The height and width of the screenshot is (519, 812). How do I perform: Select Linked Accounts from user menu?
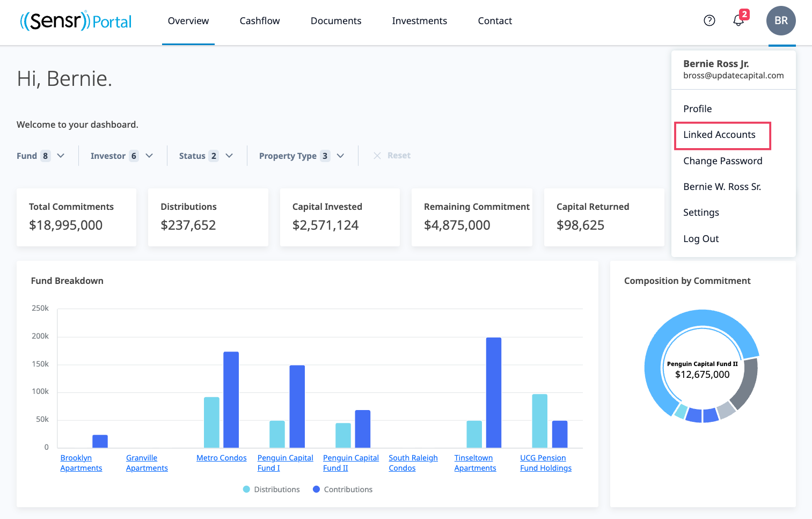pos(719,135)
